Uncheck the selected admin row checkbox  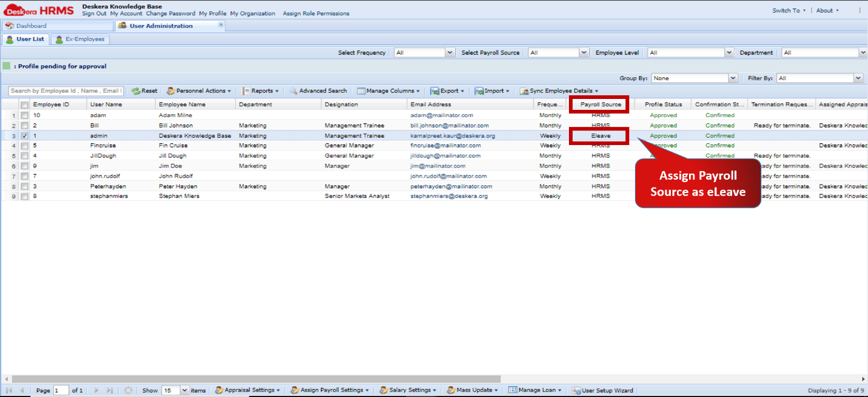point(25,136)
